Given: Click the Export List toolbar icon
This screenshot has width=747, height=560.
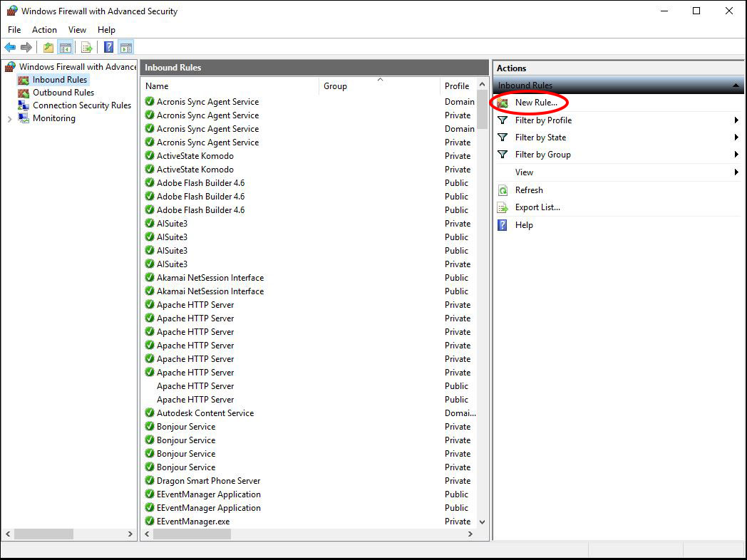Looking at the screenshot, I should (x=87, y=47).
